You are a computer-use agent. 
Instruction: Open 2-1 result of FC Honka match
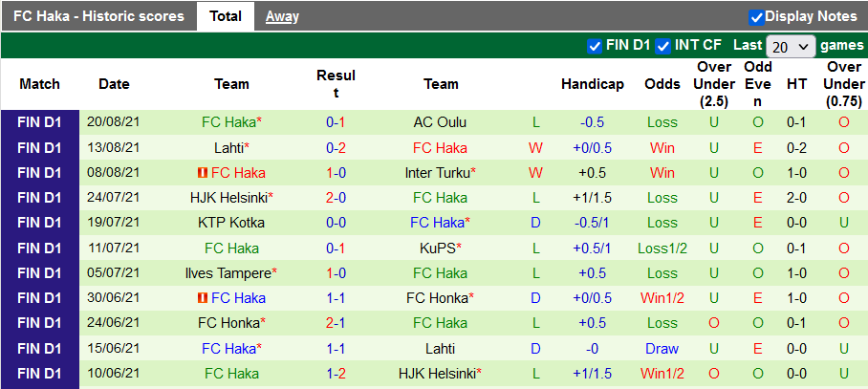[x=336, y=323]
